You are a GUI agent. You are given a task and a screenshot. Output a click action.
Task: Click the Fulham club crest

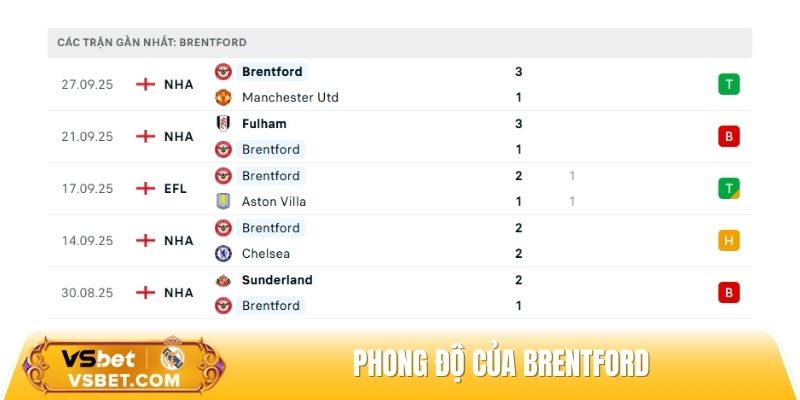pos(223,124)
